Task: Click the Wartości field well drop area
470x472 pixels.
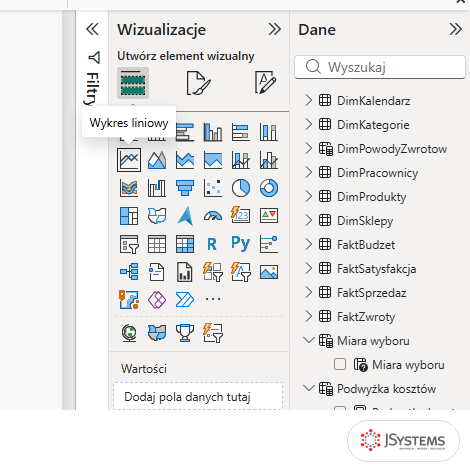Action: click(x=198, y=397)
